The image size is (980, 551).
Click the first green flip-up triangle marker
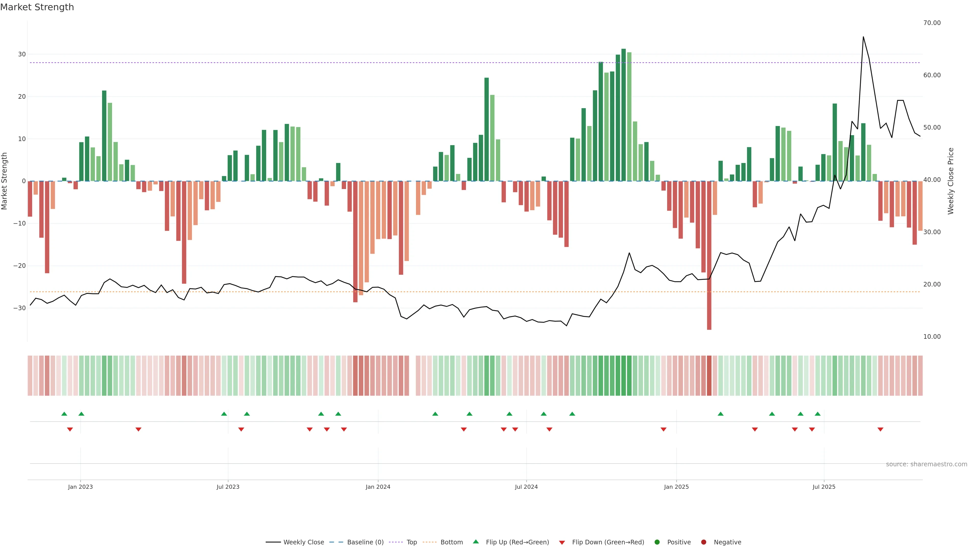point(64,414)
